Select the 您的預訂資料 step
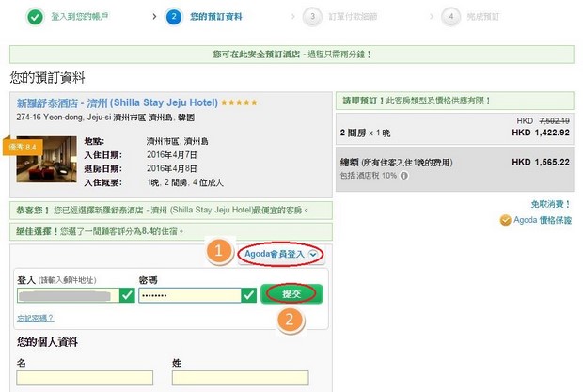The width and height of the screenshot is (583, 392). (216, 17)
